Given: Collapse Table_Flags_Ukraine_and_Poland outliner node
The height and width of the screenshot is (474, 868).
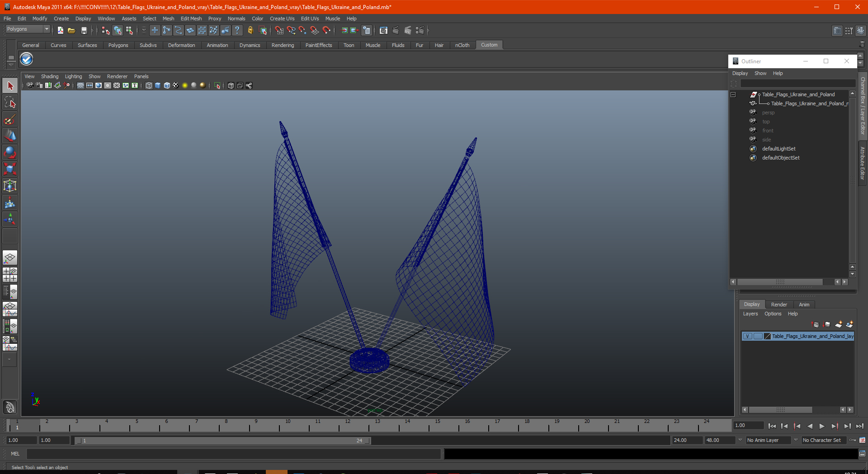Looking at the screenshot, I should pyautogui.click(x=733, y=95).
